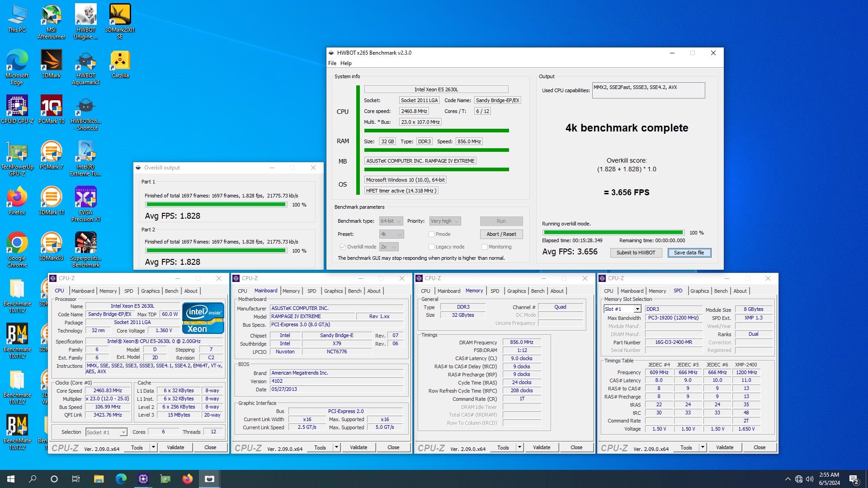Open the Priority Very high dropdown
This screenshot has height=488, width=868.
(444, 221)
